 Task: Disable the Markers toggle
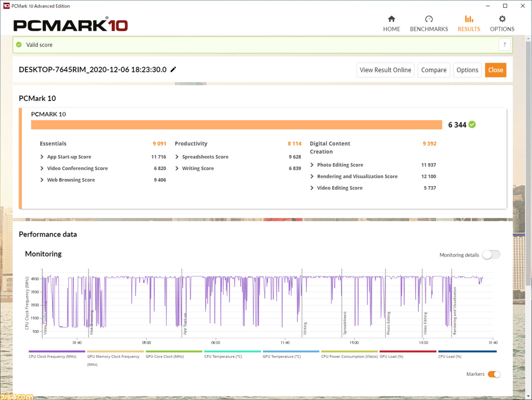click(494, 374)
